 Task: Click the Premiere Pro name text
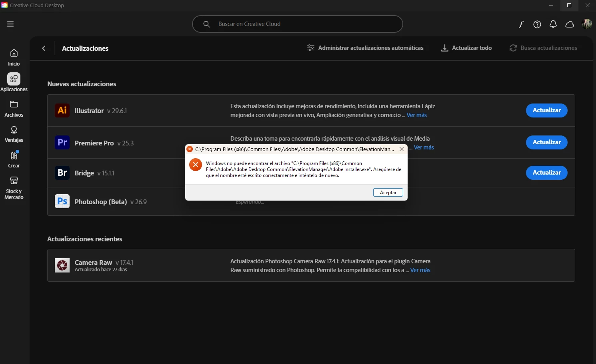(94, 143)
